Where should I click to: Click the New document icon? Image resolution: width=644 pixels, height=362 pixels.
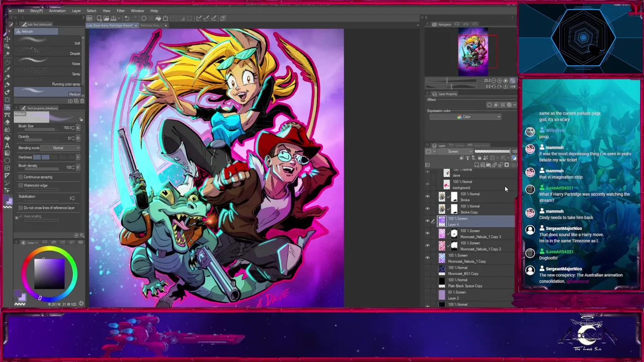[x=99, y=19]
